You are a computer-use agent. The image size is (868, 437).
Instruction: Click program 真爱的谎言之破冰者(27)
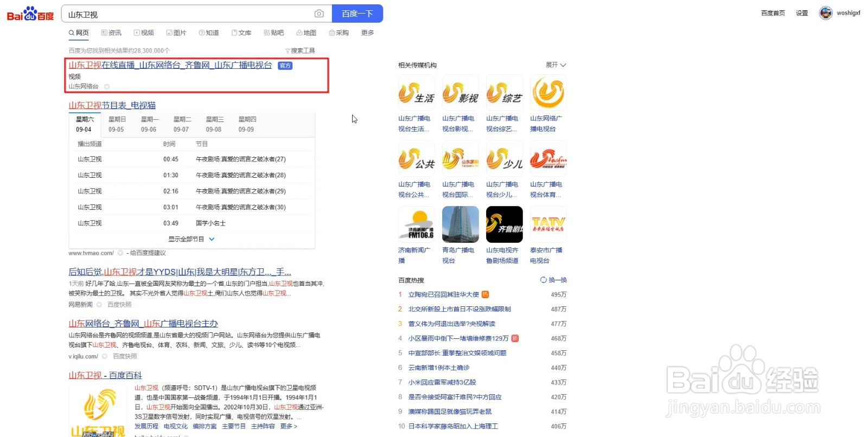[x=240, y=159]
